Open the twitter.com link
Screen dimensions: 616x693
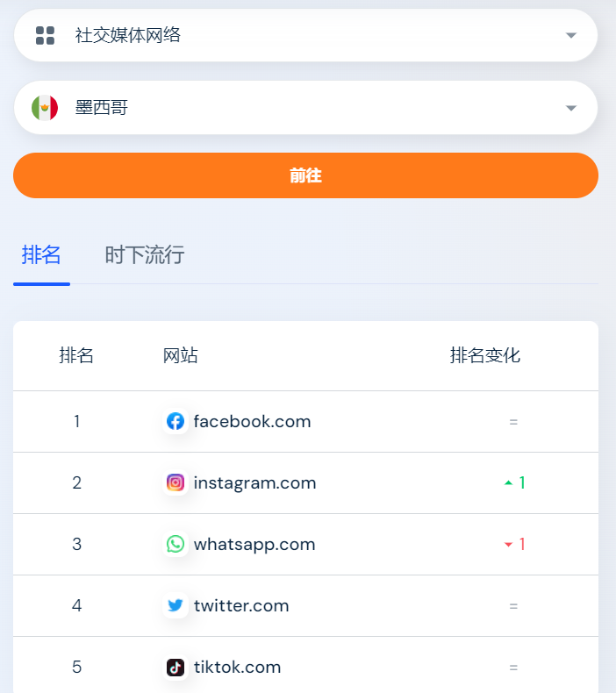pyautogui.click(x=241, y=606)
